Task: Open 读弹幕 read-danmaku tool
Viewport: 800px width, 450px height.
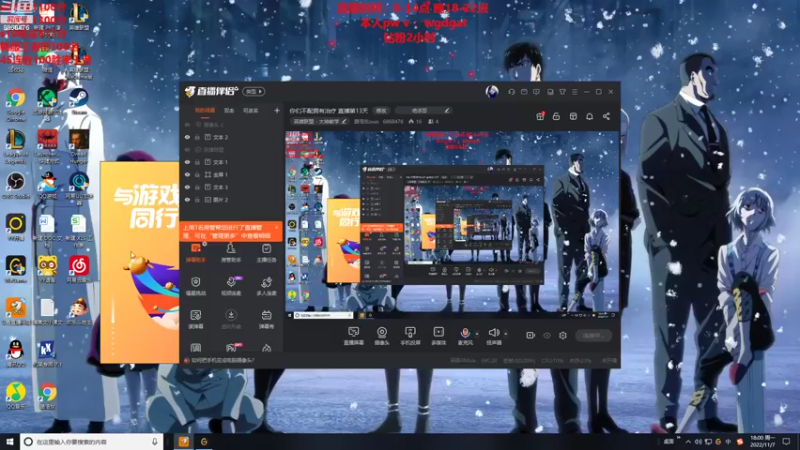Action: (x=196, y=319)
